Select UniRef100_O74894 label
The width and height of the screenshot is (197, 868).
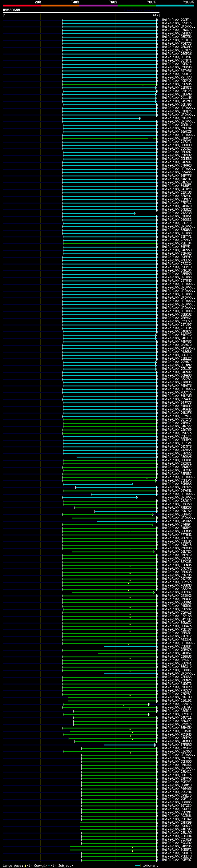176,525
